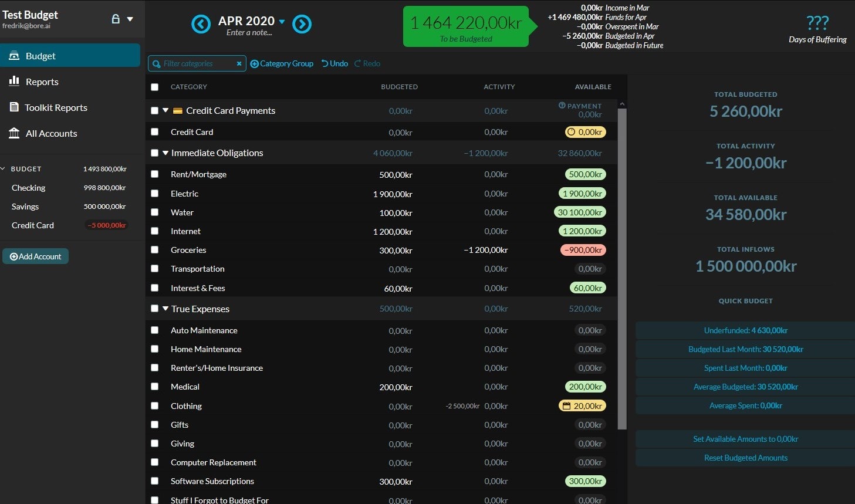Click the Clothing calendar goal available badge
Image resolution: width=855 pixels, height=504 pixels.
pyautogui.click(x=582, y=406)
